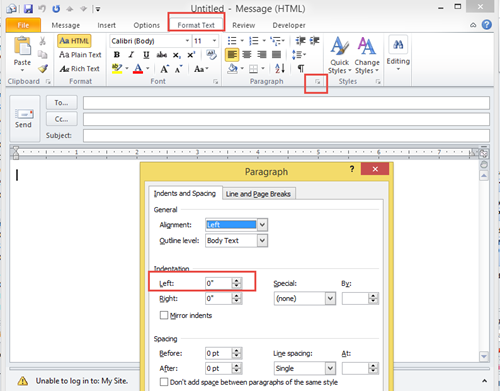Click the Send button
The width and height of the screenshot is (500, 391).
click(24, 118)
